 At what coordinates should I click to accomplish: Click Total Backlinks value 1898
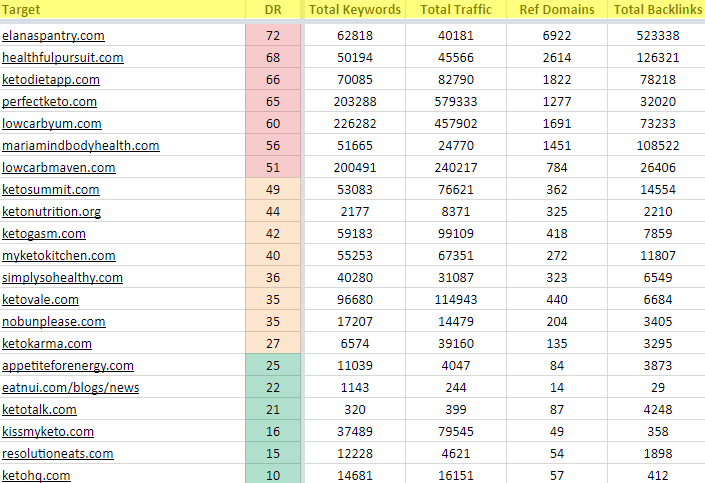[657, 454]
